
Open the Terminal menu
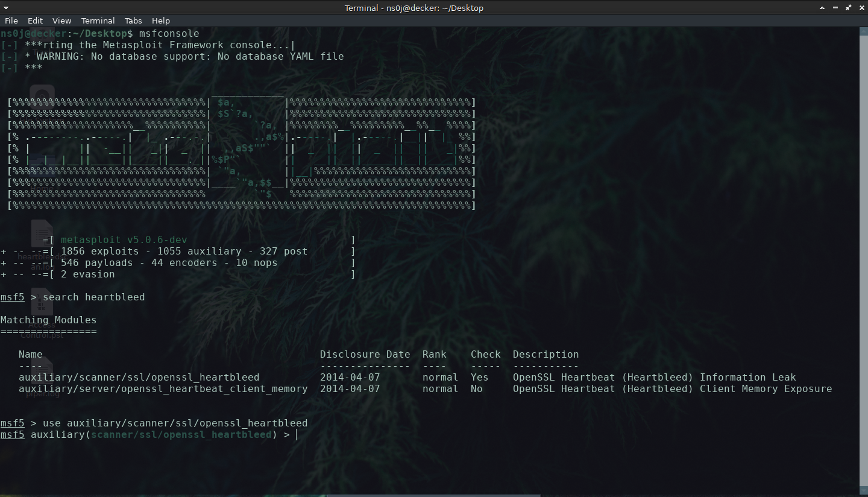tap(98, 21)
